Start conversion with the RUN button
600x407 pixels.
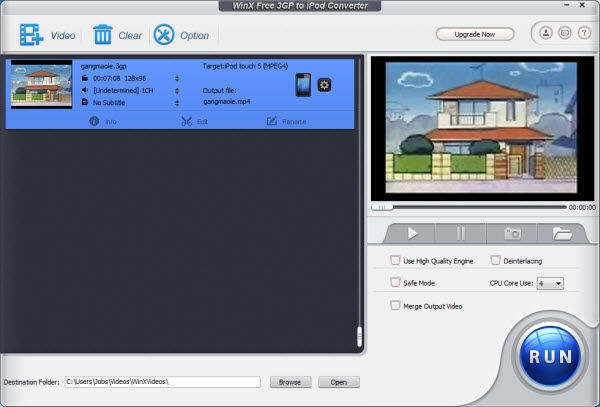click(x=550, y=357)
